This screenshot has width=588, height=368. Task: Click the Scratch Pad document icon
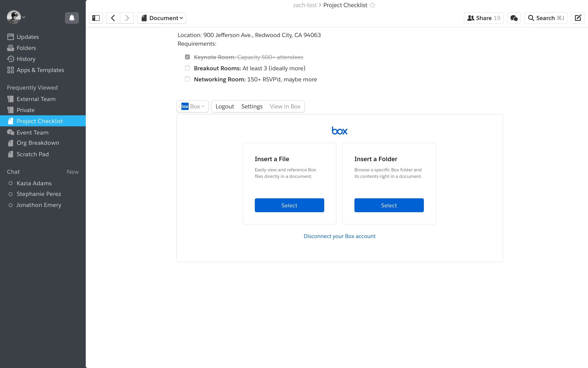click(10, 154)
